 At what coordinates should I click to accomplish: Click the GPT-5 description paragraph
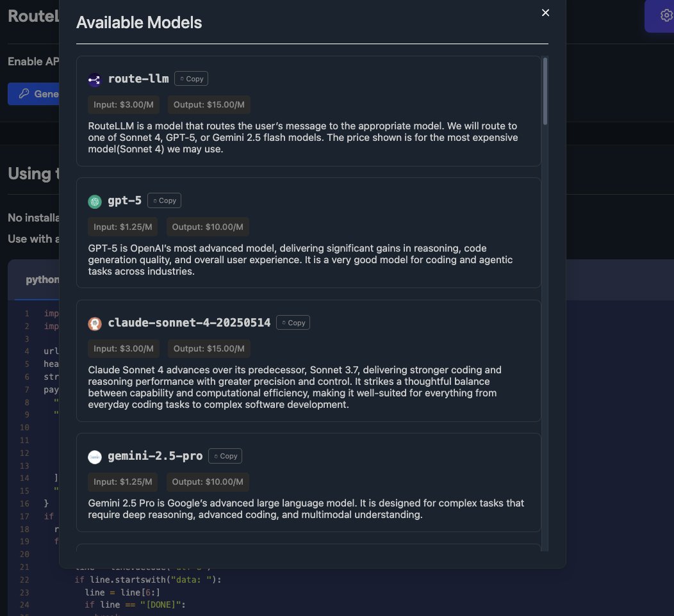(300, 259)
